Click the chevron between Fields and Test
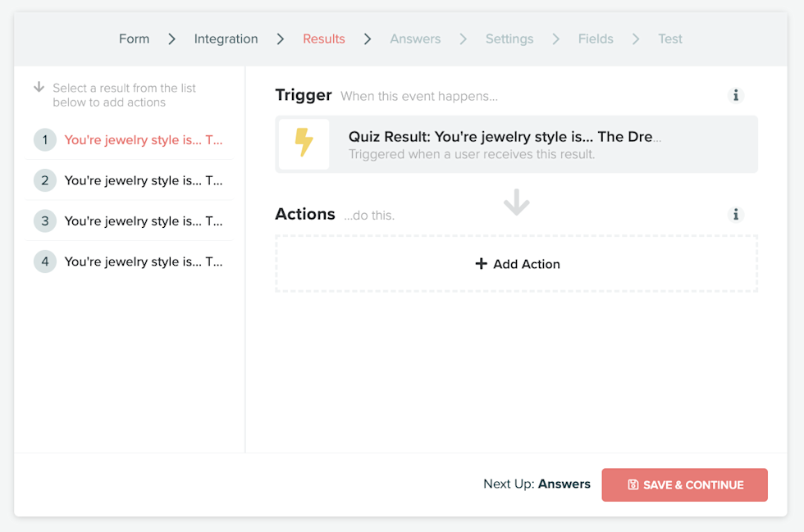 [636, 39]
